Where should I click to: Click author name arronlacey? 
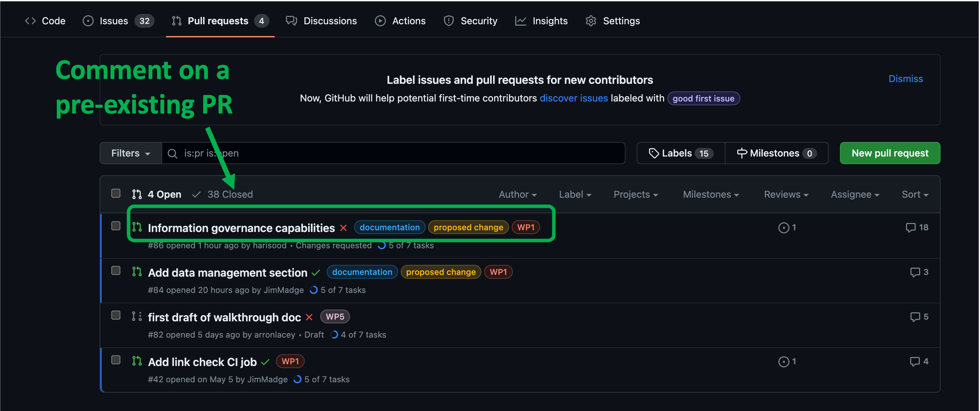274,335
